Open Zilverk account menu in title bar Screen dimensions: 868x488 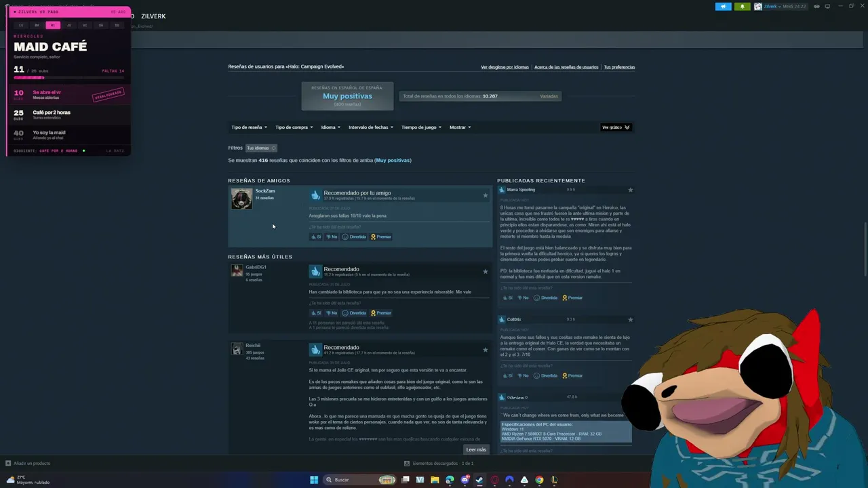tap(780, 7)
